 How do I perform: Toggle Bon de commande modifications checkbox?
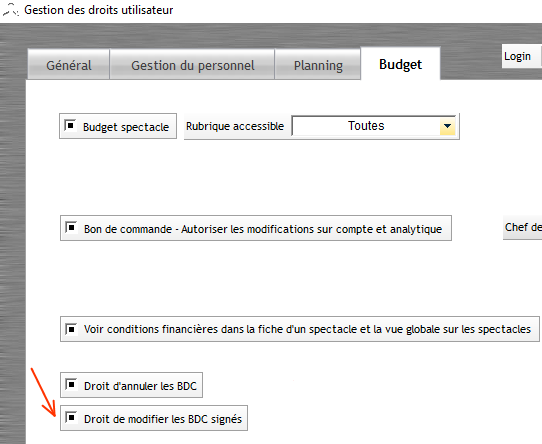pyautogui.click(x=71, y=228)
